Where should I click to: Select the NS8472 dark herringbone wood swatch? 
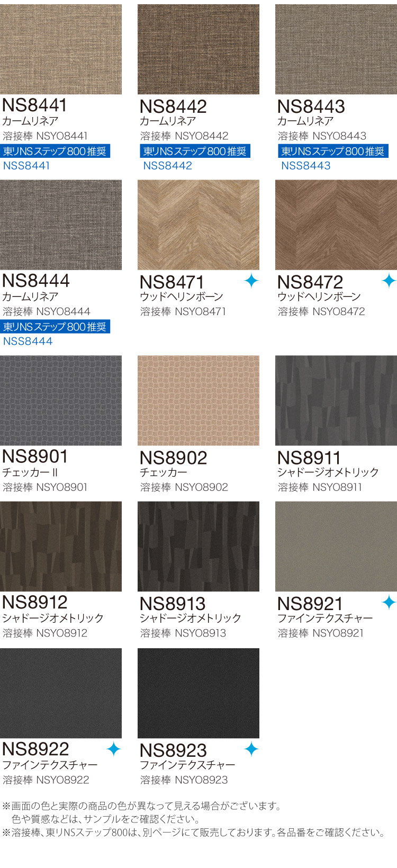coord(336,225)
